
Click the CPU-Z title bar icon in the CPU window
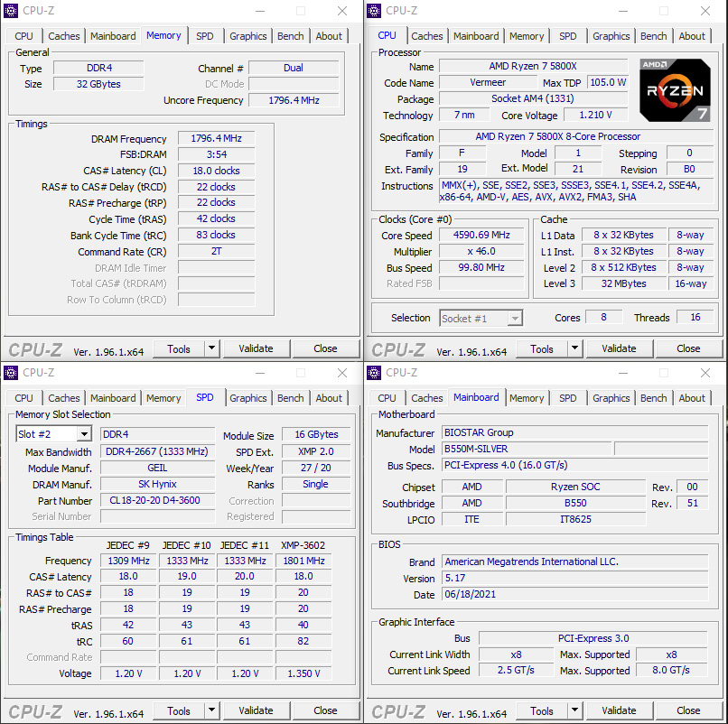(374, 11)
